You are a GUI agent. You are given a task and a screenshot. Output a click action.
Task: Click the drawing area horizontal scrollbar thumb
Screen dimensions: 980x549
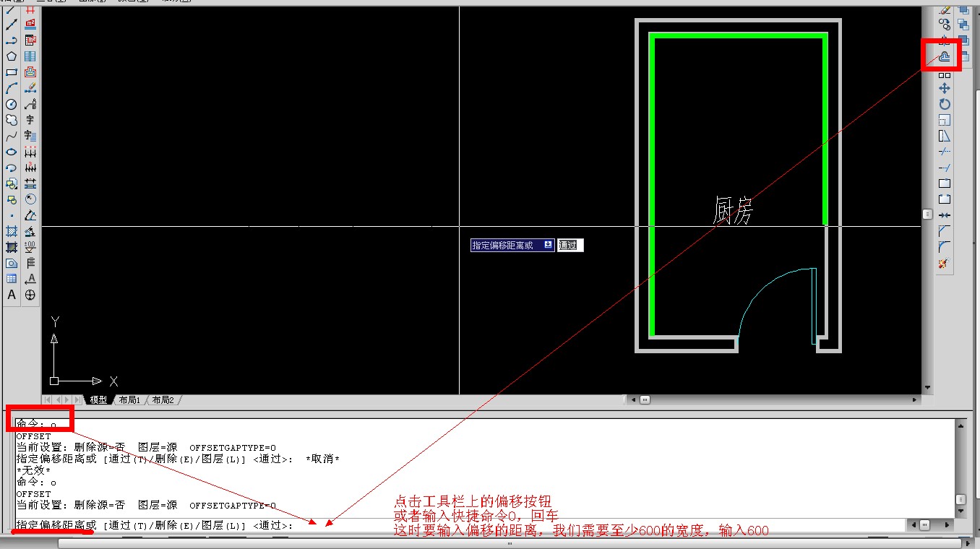tap(645, 399)
